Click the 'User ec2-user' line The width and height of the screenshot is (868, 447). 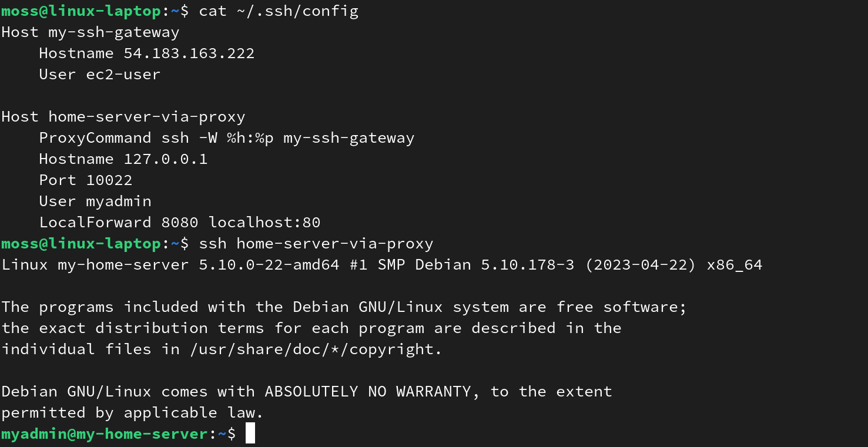point(99,75)
